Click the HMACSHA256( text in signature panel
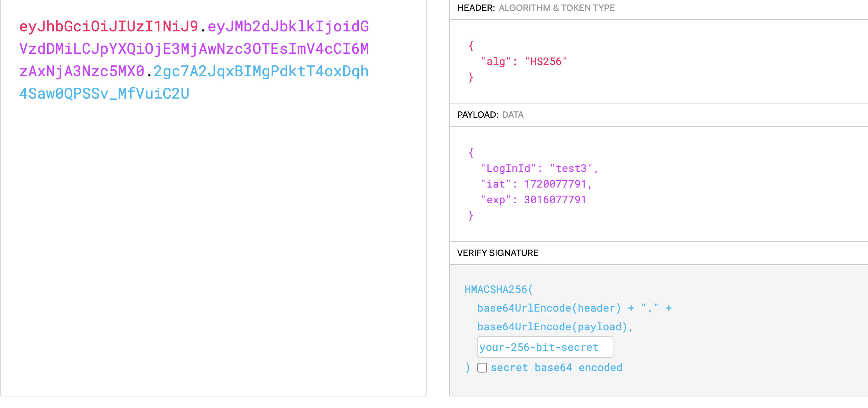Viewport: 868px width, 408px height. coord(498,290)
